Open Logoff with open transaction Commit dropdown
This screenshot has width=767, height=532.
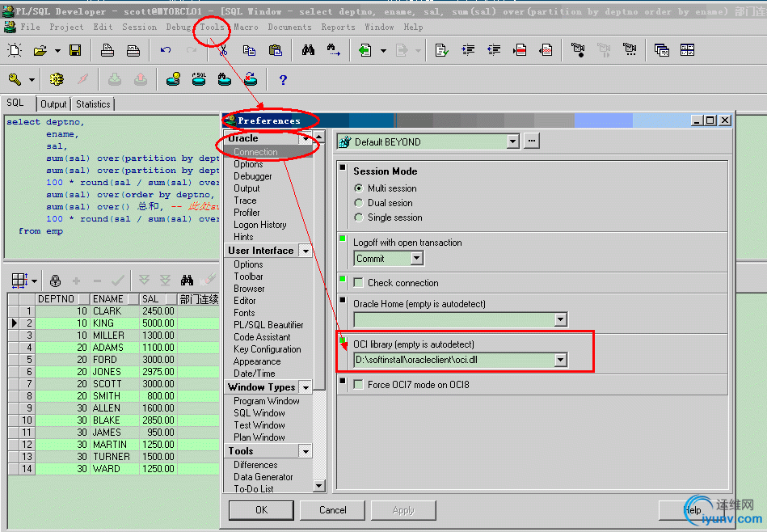coord(416,259)
